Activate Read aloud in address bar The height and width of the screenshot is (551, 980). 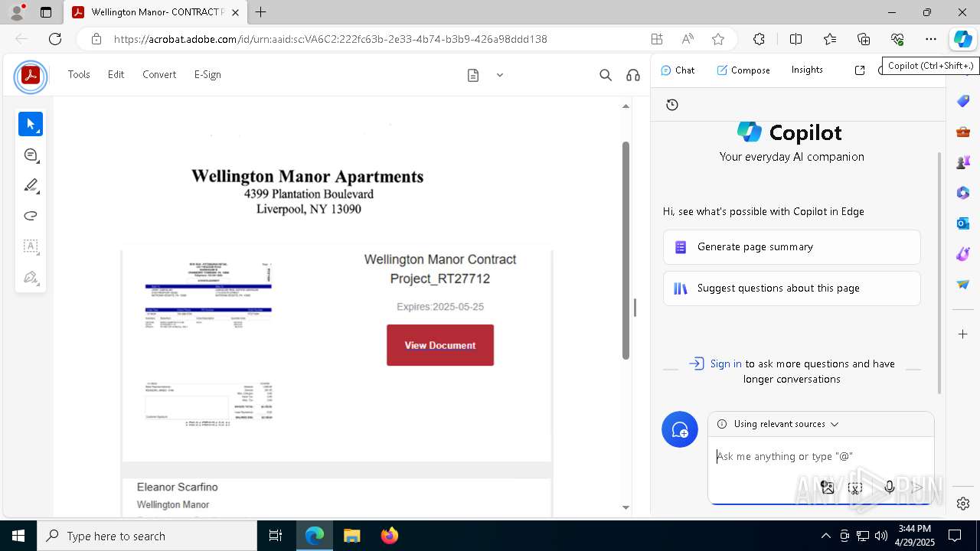pos(688,39)
